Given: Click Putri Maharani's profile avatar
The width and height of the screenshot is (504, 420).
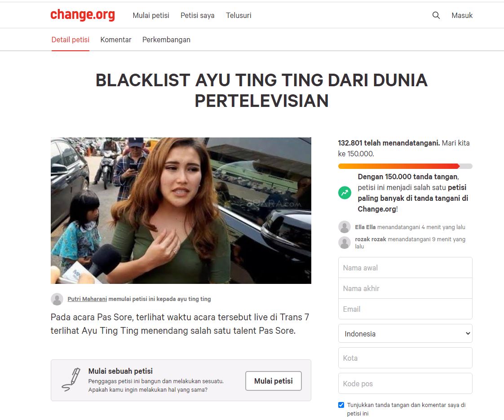Looking at the screenshot, I should click(57, 299).
